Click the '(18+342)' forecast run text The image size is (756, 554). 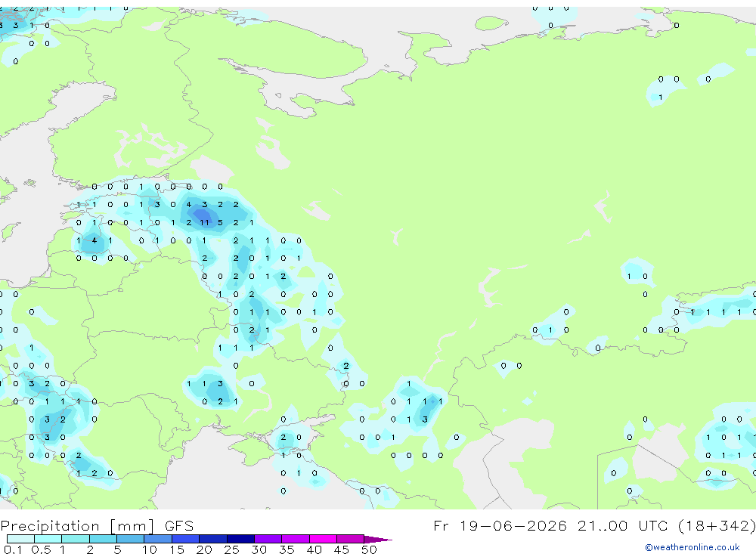coord(717,525)
